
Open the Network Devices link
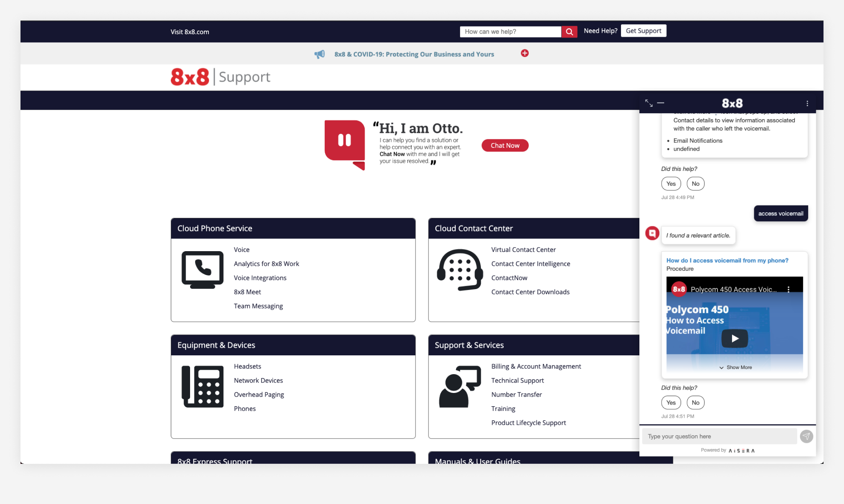258,380
